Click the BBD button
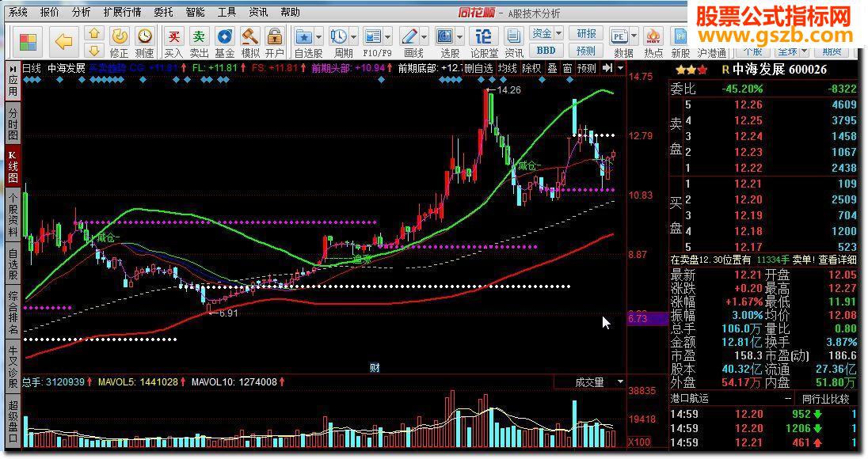Image resolution: width=868 pixels, height=459 pixels. coord(546,51)
